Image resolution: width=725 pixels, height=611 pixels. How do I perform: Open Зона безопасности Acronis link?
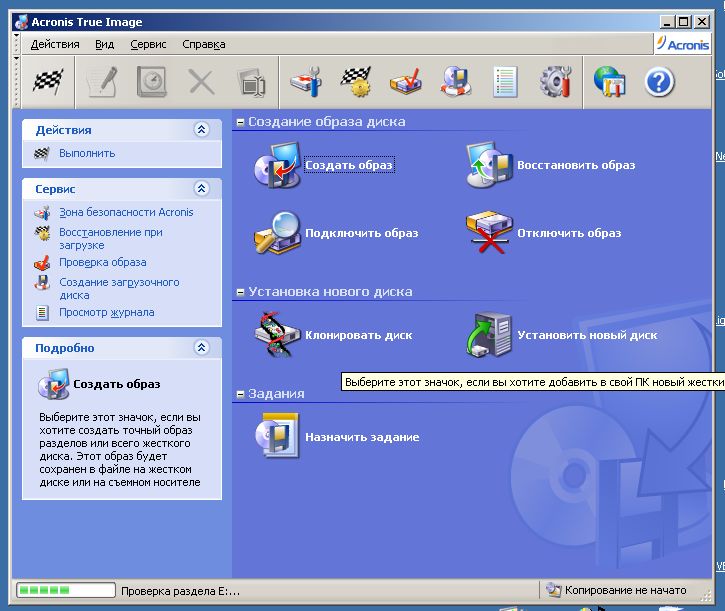pyautogui.click(x=126, y=212)
